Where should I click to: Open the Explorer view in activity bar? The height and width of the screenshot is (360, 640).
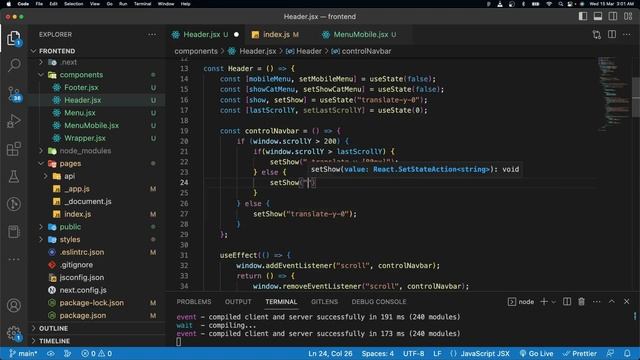click(14, 38)
